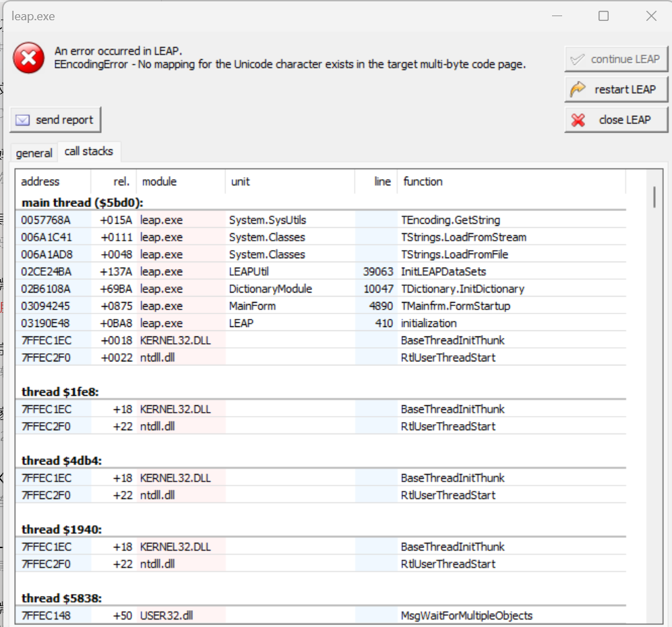The height and width of the screenshot is (627, 672).
Task: Choose the continue LEAP button
Action: pyautogui.click(x=616, y=59)
